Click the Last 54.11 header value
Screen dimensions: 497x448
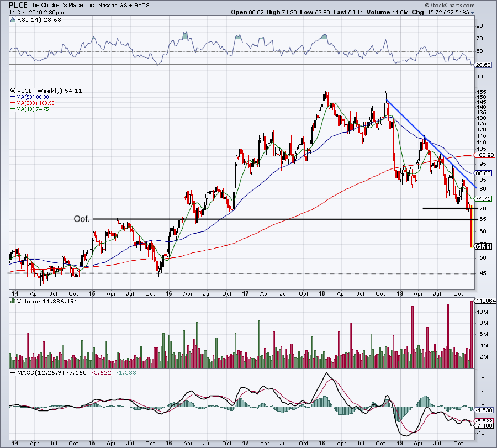point(348,12)
